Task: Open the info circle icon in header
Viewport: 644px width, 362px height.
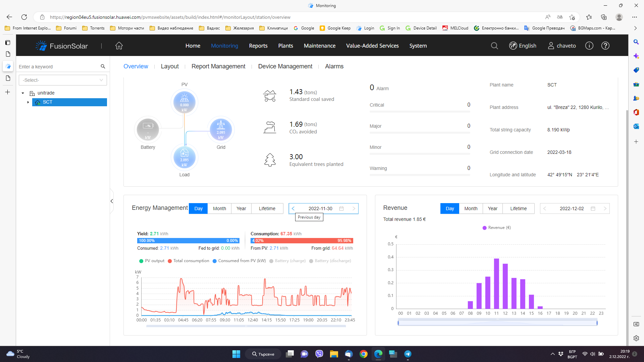Action: click(x=589, y=46)
